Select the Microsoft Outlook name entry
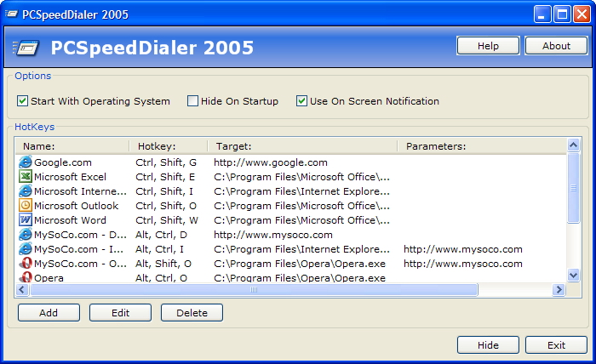The width and height of the screenshot is (596, 364). (76, 206)
